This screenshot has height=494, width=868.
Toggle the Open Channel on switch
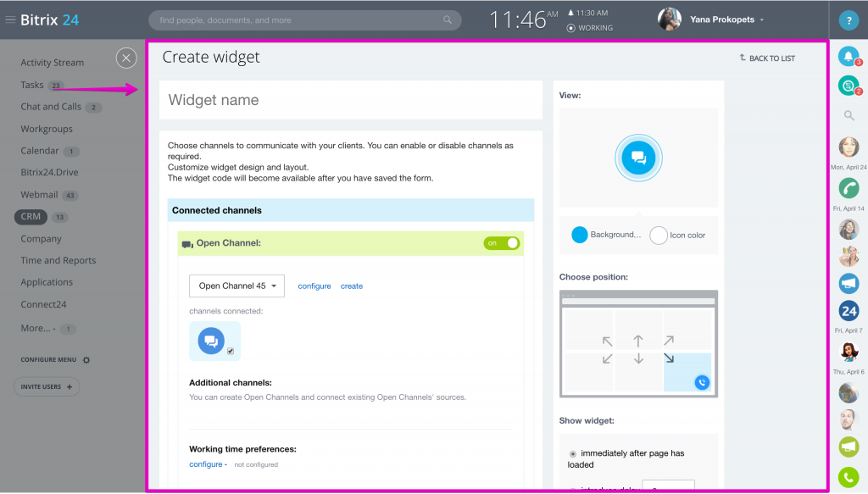502,243
